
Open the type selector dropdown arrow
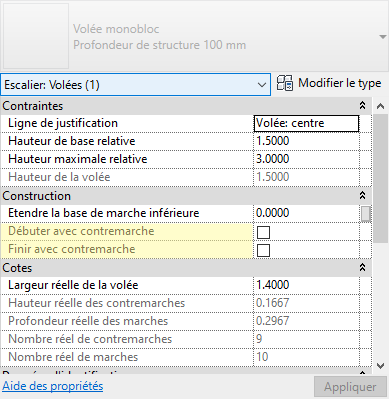tap(383, 37)
